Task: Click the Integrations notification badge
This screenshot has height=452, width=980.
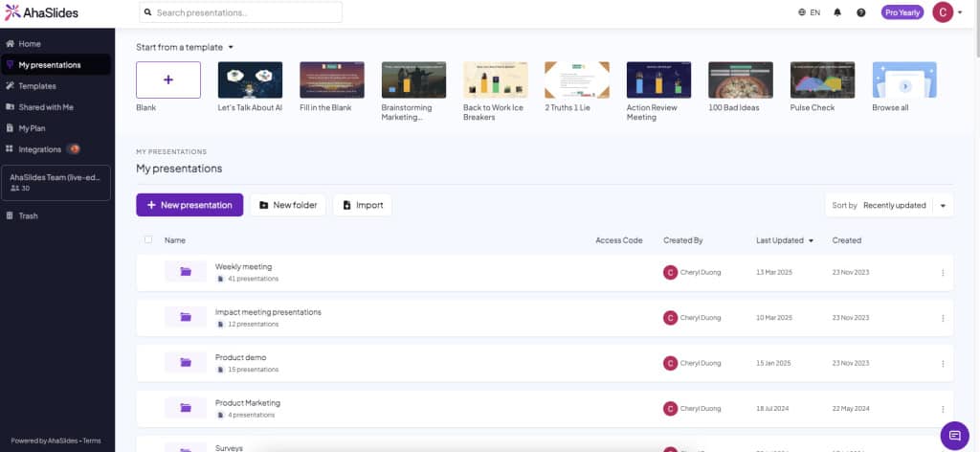Action: click(74, 148)
